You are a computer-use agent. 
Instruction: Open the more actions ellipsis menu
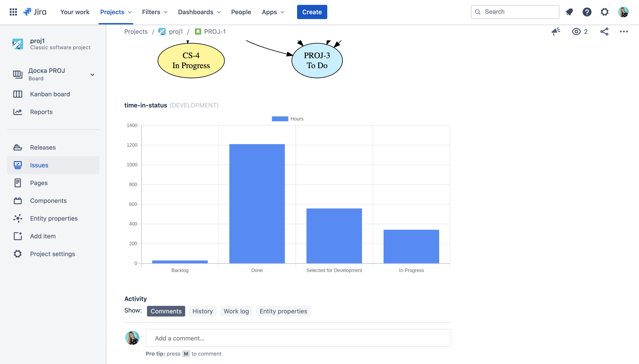pyautogui.click(x=624, y=32)
